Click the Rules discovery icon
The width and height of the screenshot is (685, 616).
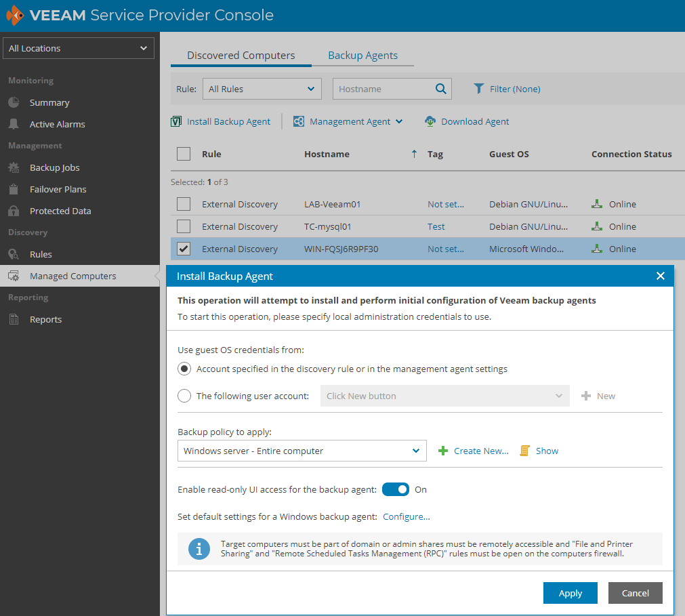[x=14, y=254]
